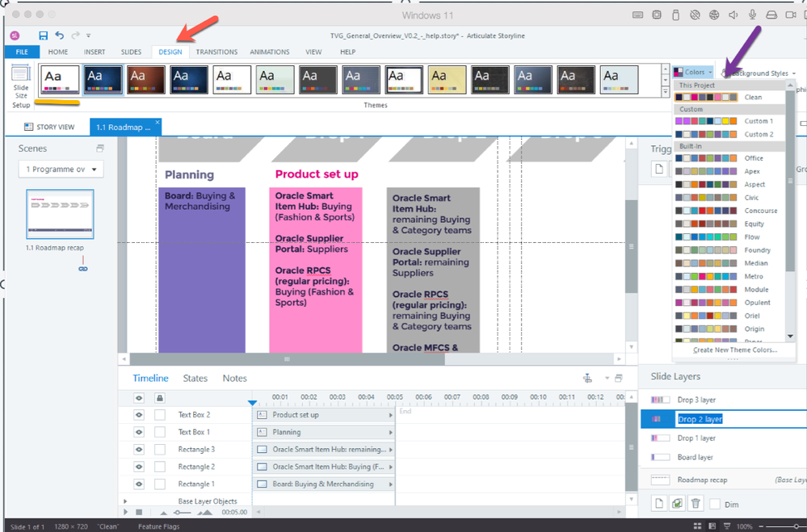Lock the Text Box 2 object
Screen dimensions: 807x532
pyautogui.click(x=160, y=415)
